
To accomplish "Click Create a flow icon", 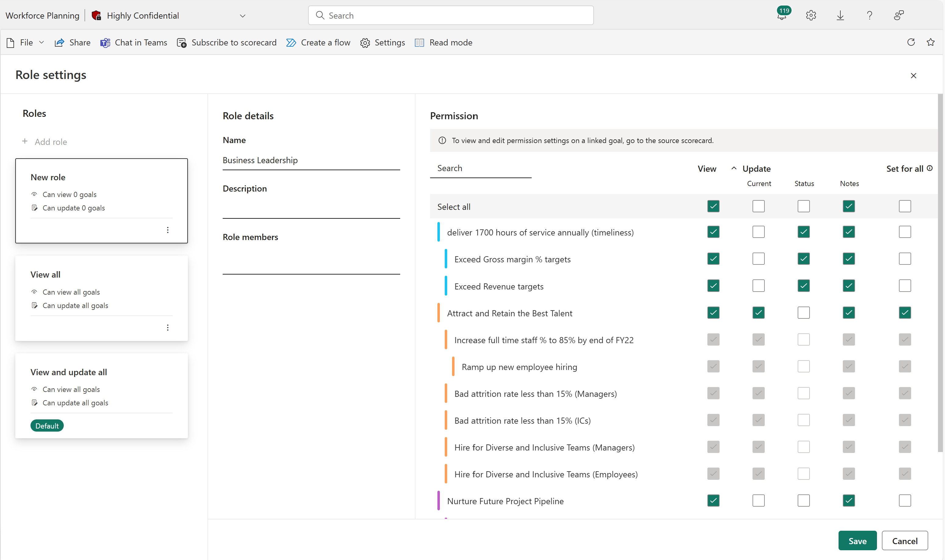I will [291, 42].
